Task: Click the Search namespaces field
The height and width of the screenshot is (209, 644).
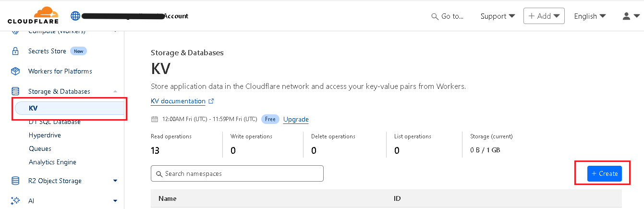Action: pyautogui.click(x=237, y=173)
